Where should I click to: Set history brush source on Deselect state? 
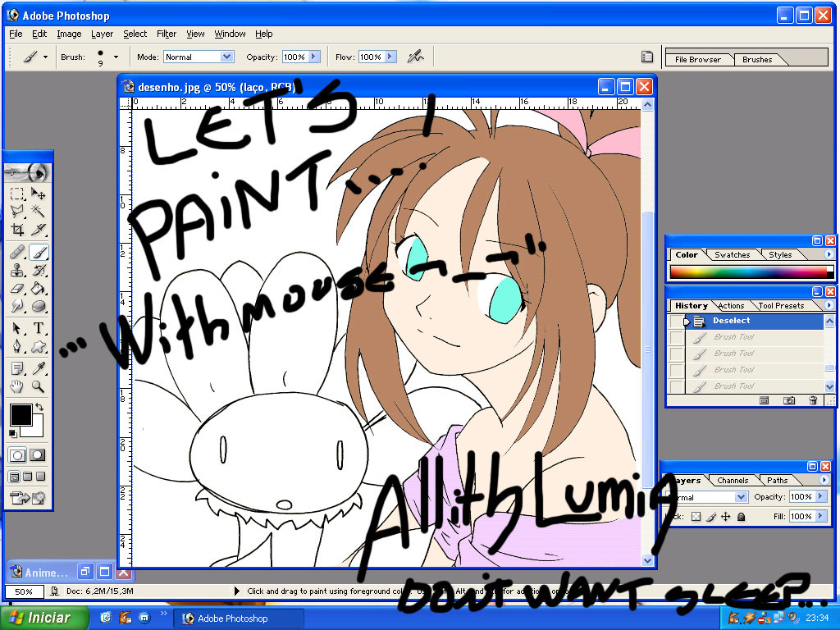click(x=677, y=321)
